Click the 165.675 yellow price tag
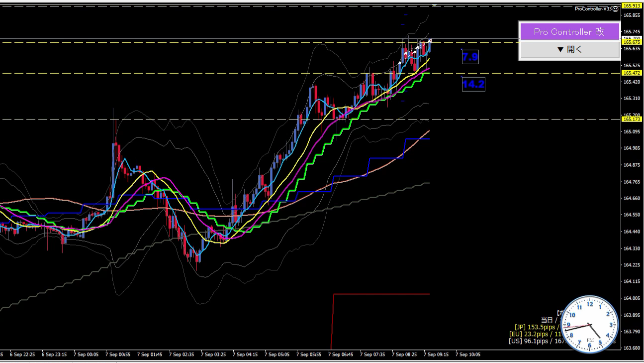Image resolution: width=644 pixels, height=363 pixels. 632,42
